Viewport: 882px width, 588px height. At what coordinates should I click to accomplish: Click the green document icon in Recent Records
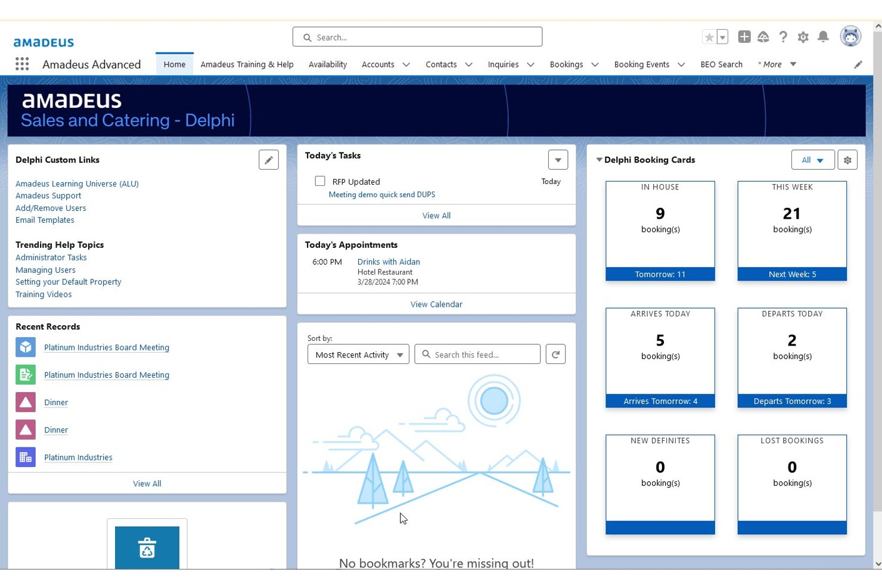[26, 375]
